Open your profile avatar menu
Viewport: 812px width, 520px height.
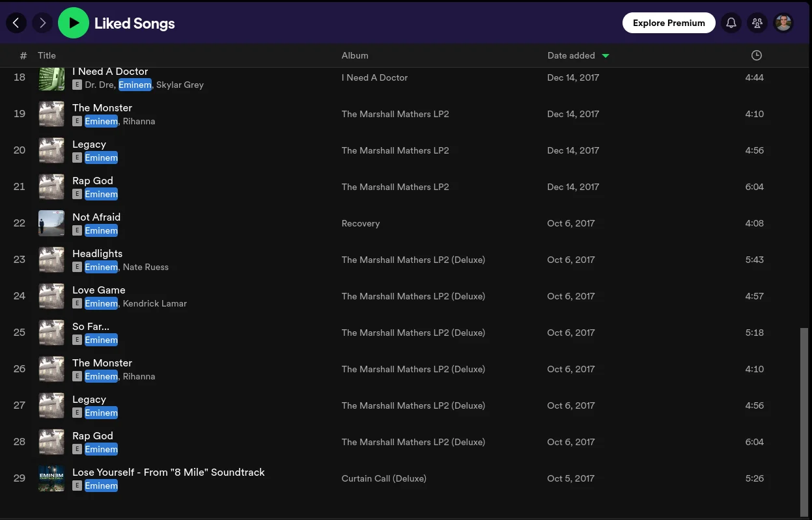783,23
